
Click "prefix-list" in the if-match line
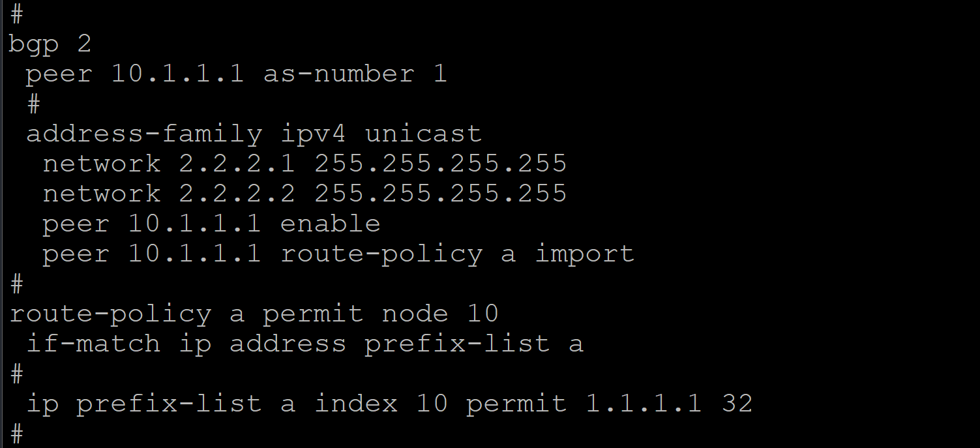tap(456, 344)
